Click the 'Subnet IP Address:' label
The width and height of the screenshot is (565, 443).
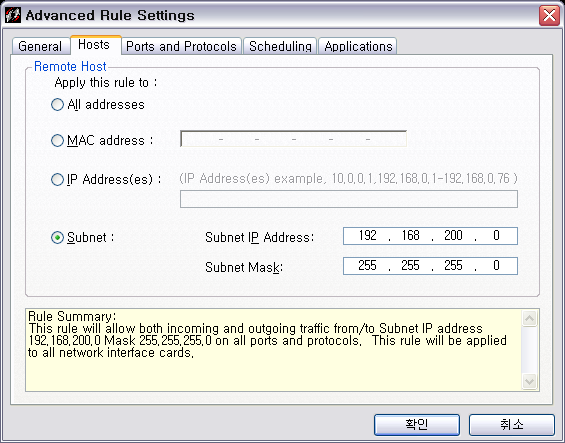(259, 237)
